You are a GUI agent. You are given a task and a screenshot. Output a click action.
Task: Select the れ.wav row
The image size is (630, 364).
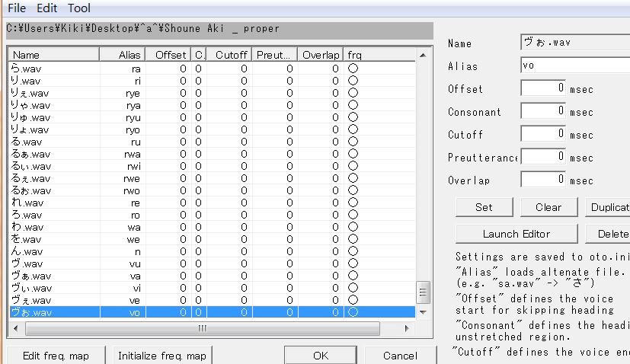212,203
